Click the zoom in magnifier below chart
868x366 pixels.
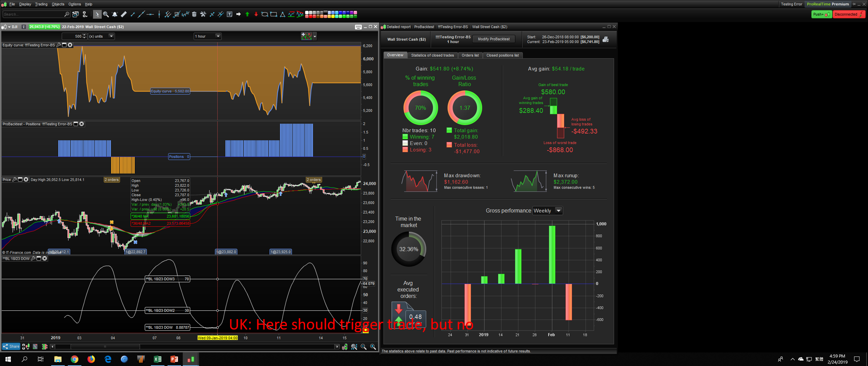tap(373, 346)
